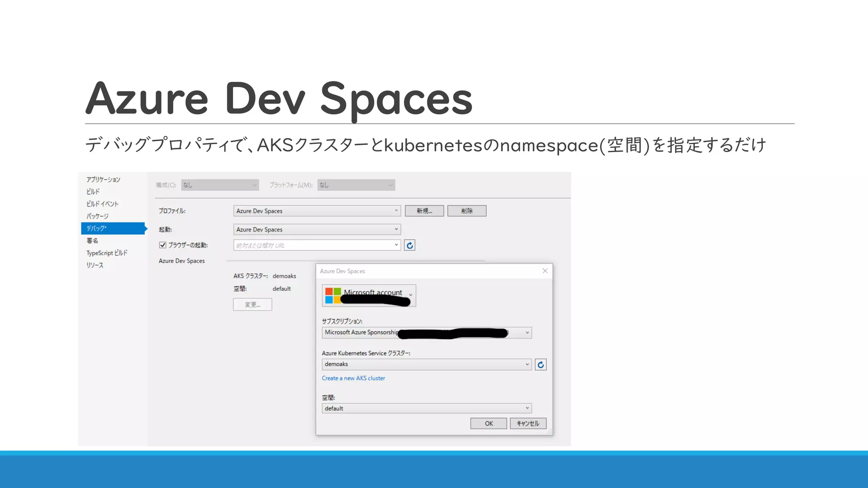Click the 変更... button
The width and height of the screenshot is (868, 488).
[x=253, y=305]
